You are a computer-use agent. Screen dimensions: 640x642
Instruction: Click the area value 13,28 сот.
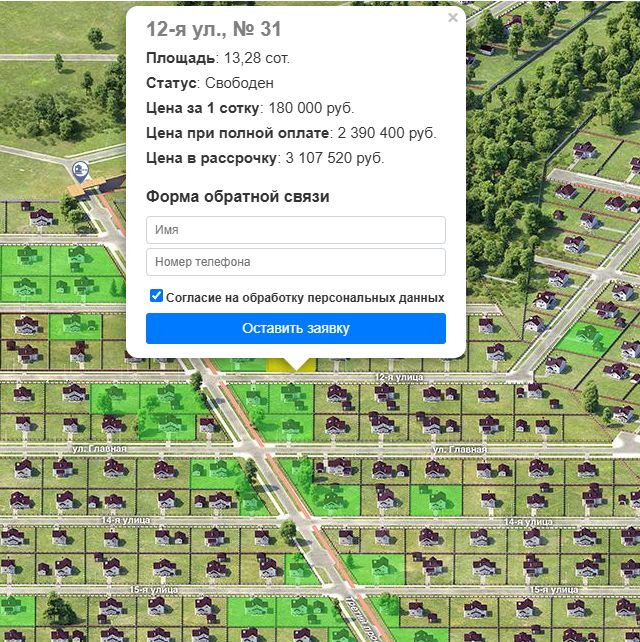click(x=257, y=58)
